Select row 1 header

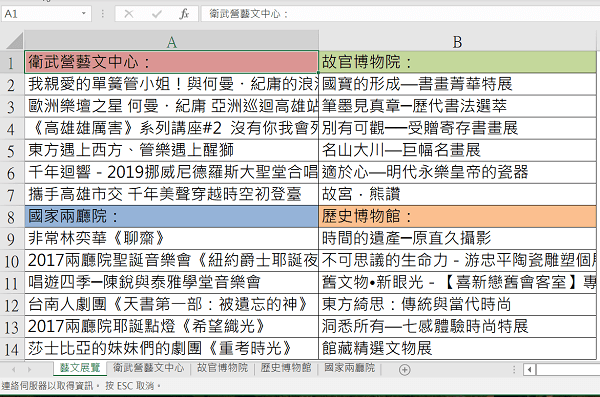[x=12, y=62]
